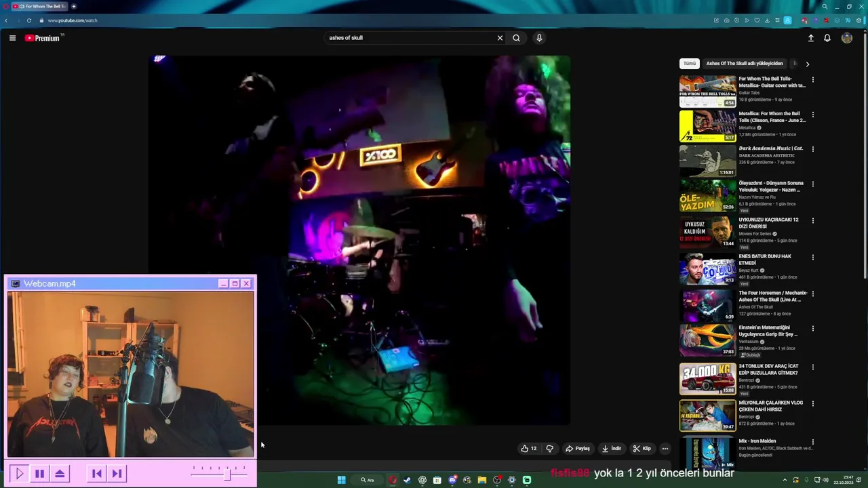Open UYKUNUZU KAÇIRACAK 12 DİZİ ÖNERİSİ title
Viewport: 868px width, 488px height.
coord(769,223)
